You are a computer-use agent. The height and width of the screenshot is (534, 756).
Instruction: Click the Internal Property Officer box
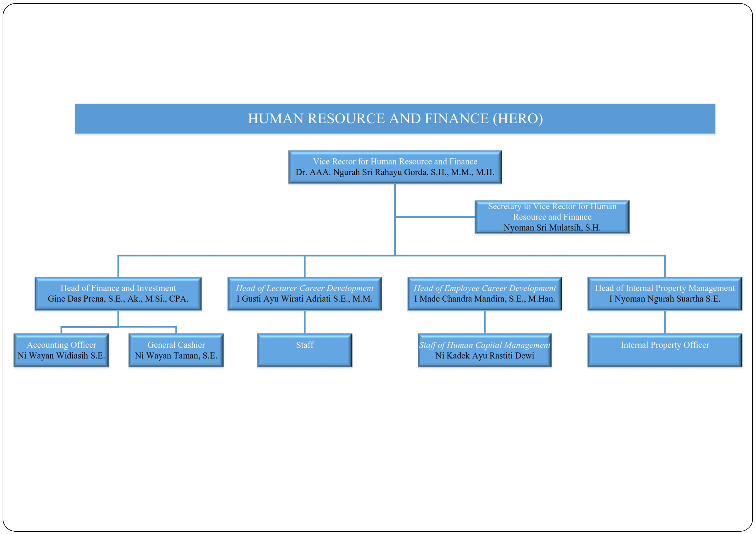[664, 350]
